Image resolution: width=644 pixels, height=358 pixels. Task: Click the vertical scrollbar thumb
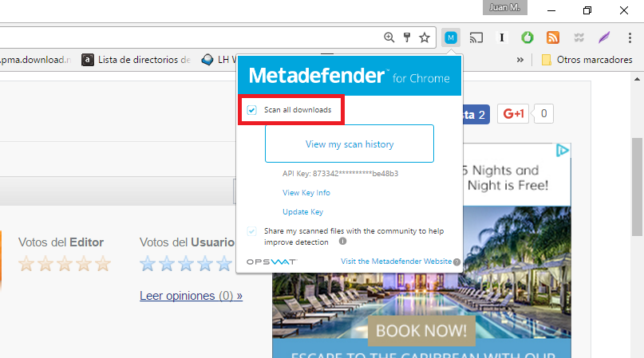tap(637, 187)
